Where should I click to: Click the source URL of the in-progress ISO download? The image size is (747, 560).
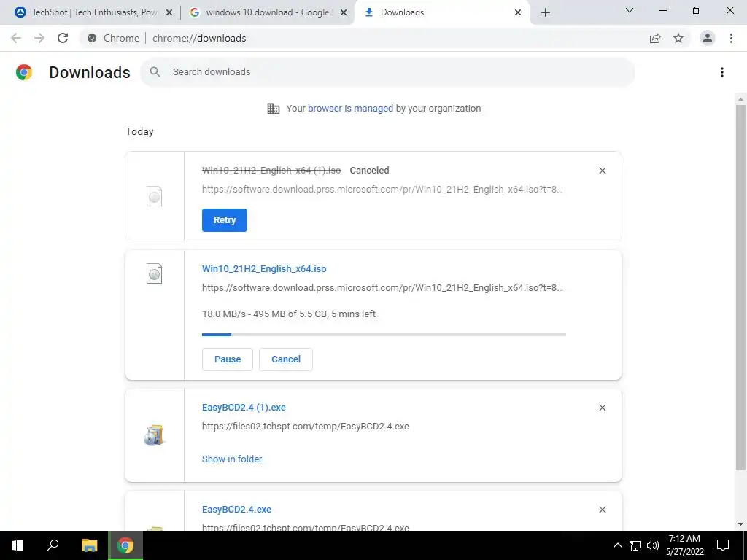pos(382,288)
